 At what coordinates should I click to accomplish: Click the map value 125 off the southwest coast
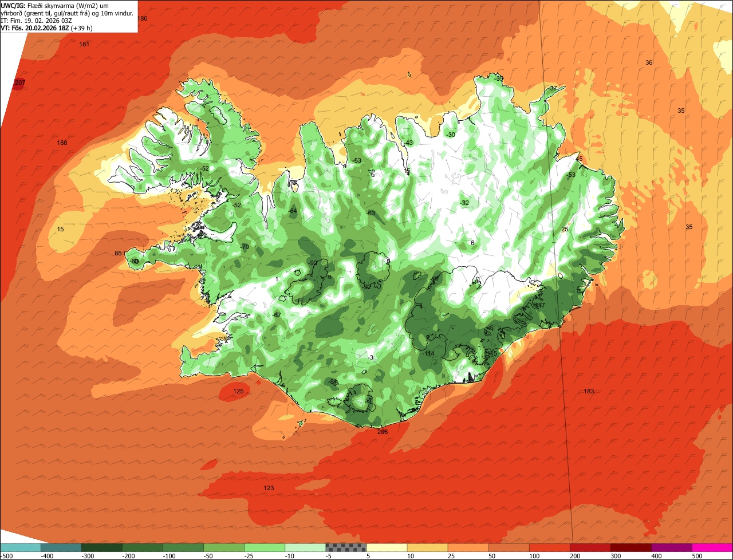238,392
